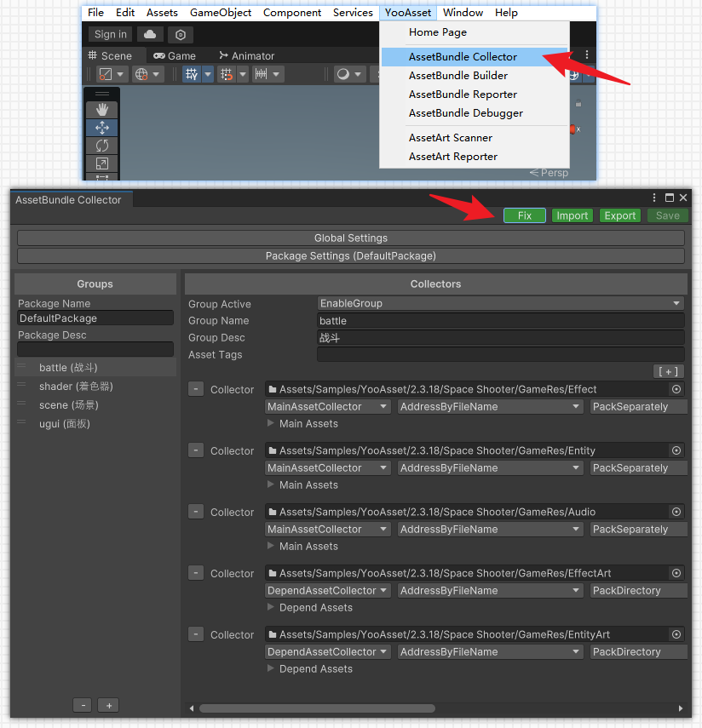This screenshot has width=702, height=728.
Task: Click the Scene view tab drag handle menu dots
Action: tap(587, 54)
